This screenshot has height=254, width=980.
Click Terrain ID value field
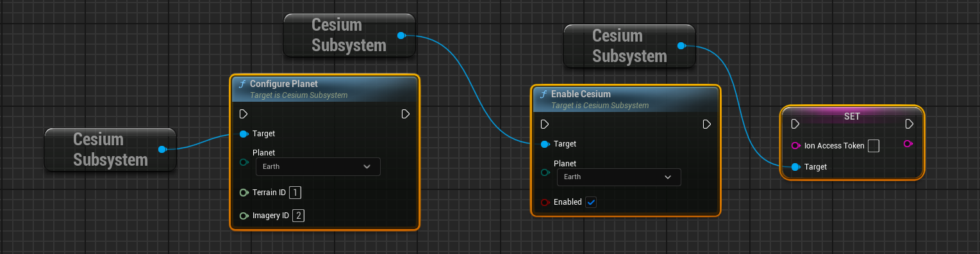point(295,193)
